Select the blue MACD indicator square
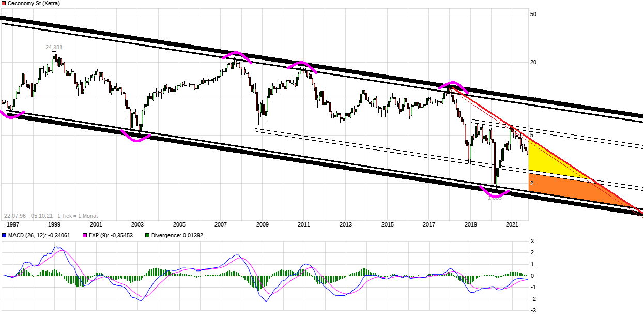The image size is (644, 316). [4, 235]
